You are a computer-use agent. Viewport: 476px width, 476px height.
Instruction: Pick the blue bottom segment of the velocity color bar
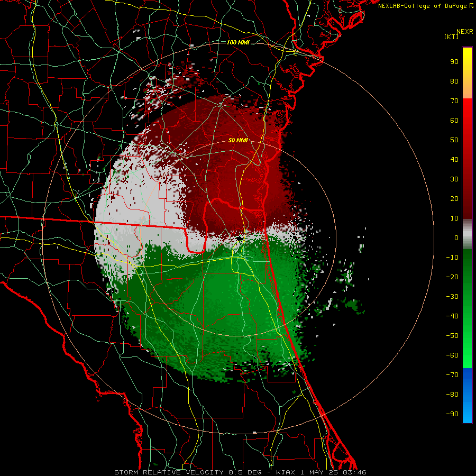click(467, 396)
